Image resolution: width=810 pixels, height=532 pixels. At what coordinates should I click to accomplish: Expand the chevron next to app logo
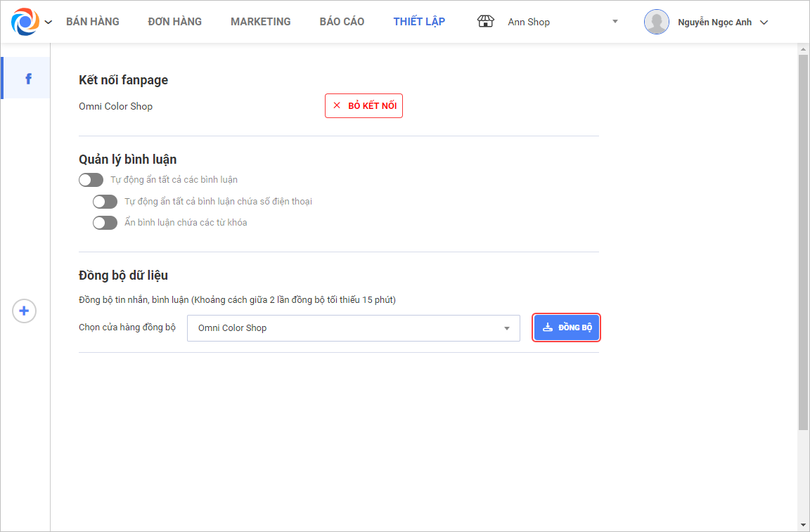click(x=49, y=22)
